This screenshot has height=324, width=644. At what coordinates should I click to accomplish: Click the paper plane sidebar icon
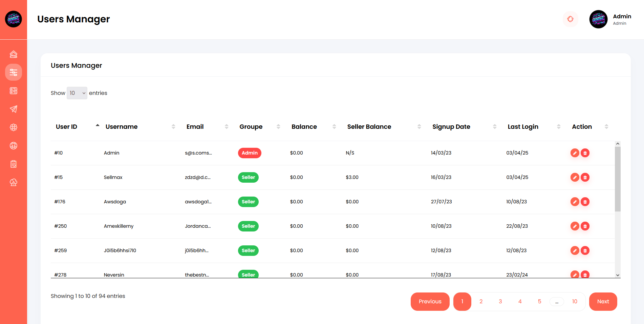tap(14, 109)
